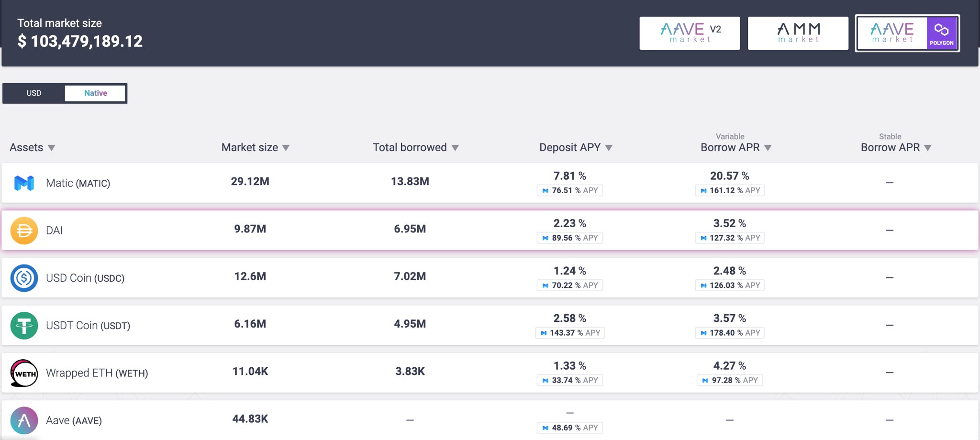This screenshot has height=440, width=980.
Task: Sort by Deposit APY column arrow
Action: [x=609, y=148]
